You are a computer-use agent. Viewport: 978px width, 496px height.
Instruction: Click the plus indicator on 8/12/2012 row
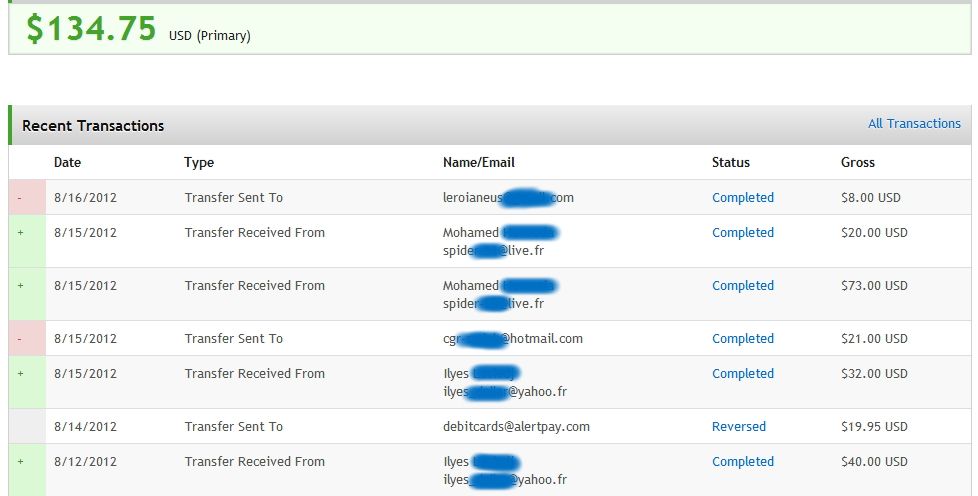click(x=27, y=470)
